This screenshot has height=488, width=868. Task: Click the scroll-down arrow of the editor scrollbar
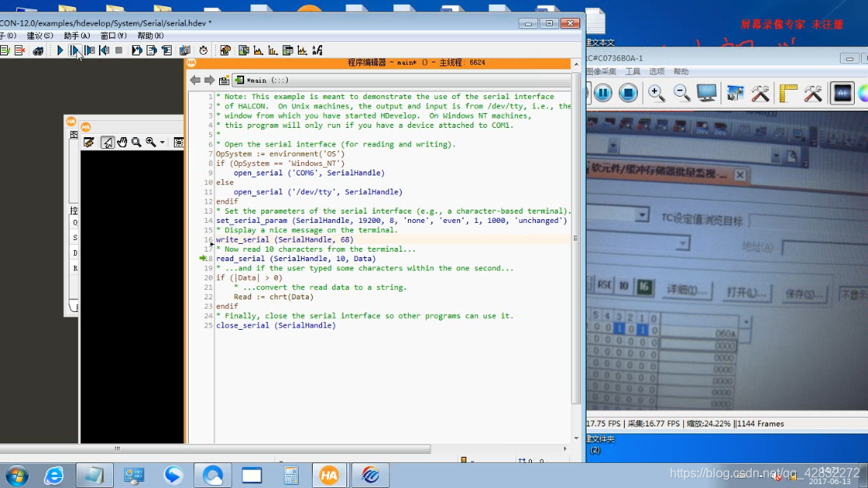(576, 438)
